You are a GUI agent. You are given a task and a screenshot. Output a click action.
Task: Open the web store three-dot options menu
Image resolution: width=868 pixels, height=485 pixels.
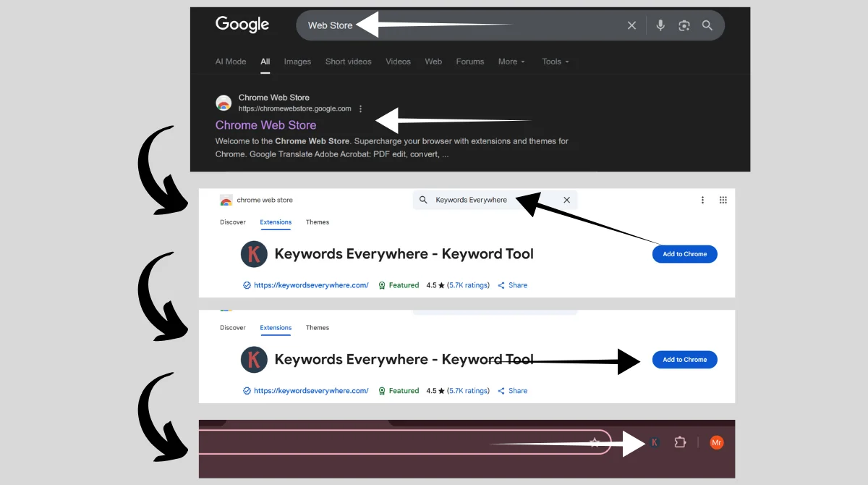point(702,200)
